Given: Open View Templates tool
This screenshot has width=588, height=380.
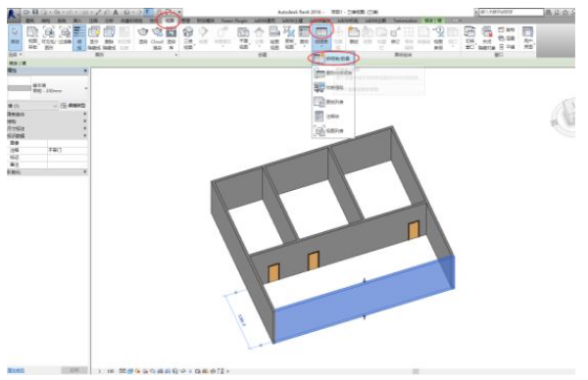Looking at the screenshot, I should (32, 38).
